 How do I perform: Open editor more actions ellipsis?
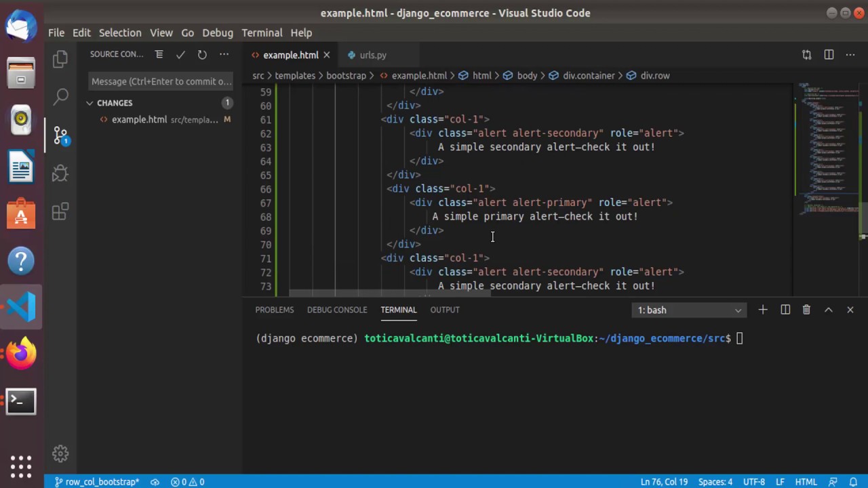pos(850,55)
